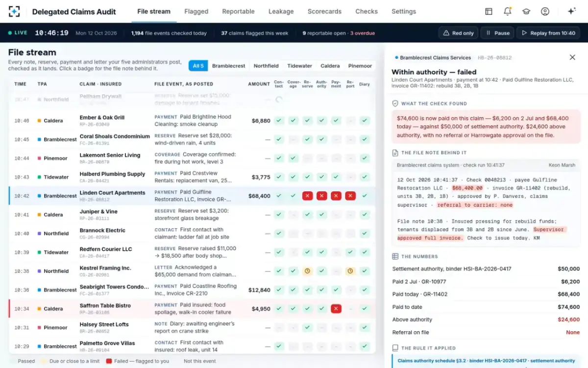588x368 pixels.
Task: Click the highlighted 'referral to carrier: none' text
Action: [475, 205]
